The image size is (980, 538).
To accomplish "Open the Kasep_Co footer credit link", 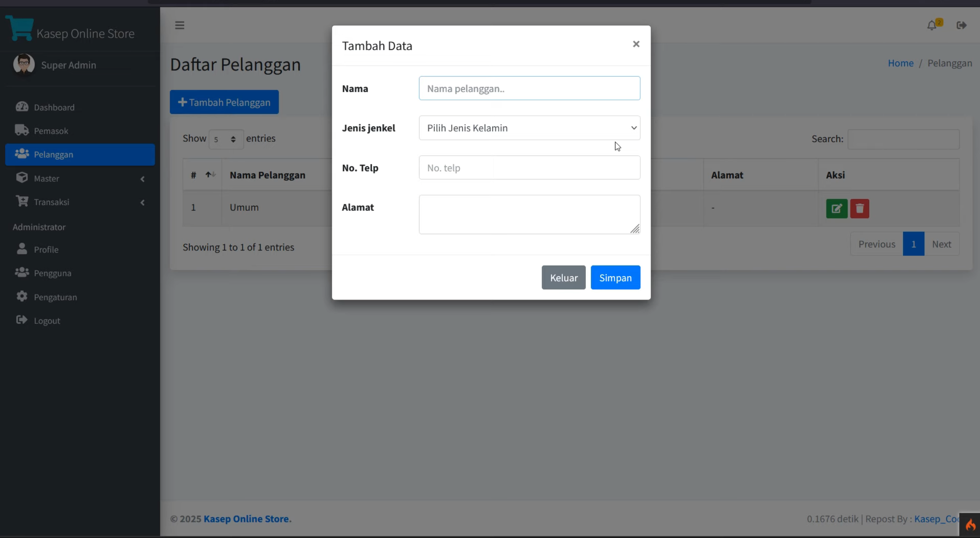I will [x=937, y=519].
